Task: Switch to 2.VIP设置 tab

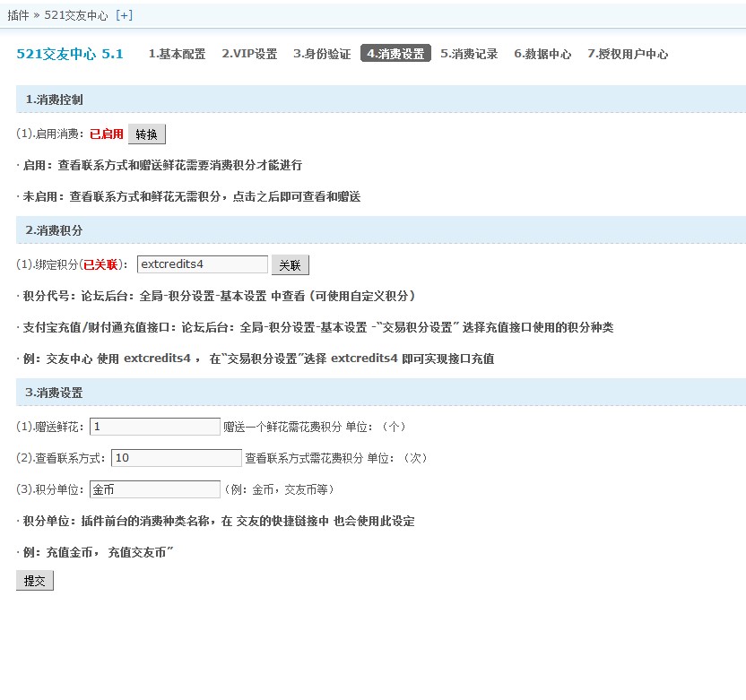Action: pos(249,54)
